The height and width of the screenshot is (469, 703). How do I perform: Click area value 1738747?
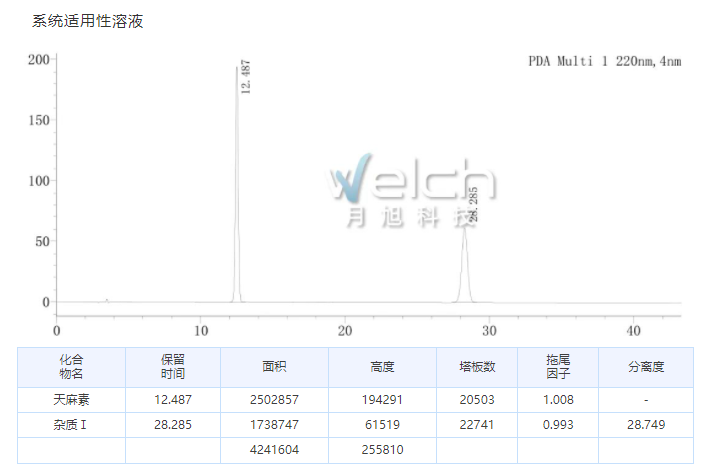pyautogui.click(x=274, y=425)
